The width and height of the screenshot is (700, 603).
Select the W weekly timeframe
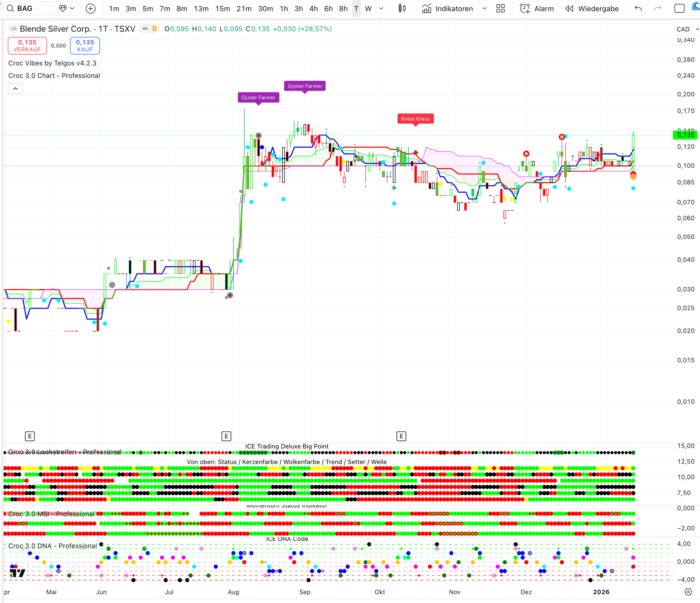tap(368, 8)
